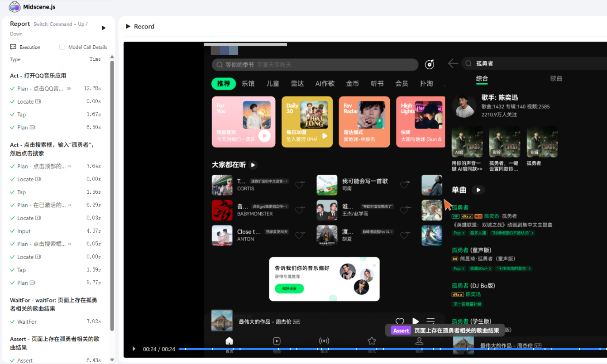Screen dimensions: 607x364
Task: Click the music recognition icon beside search bar
Action: pyautogui.click(x=430, y=64)
